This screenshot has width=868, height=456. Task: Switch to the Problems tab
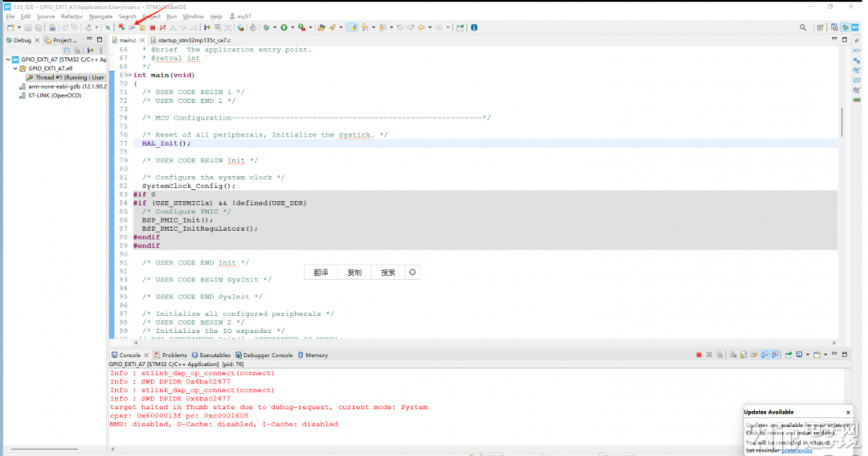(170, 355)
